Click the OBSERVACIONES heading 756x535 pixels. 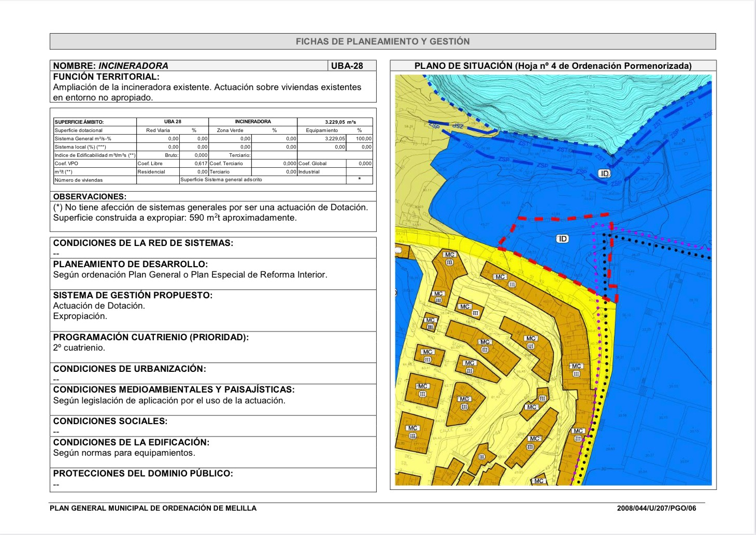[x=90, y=197]
